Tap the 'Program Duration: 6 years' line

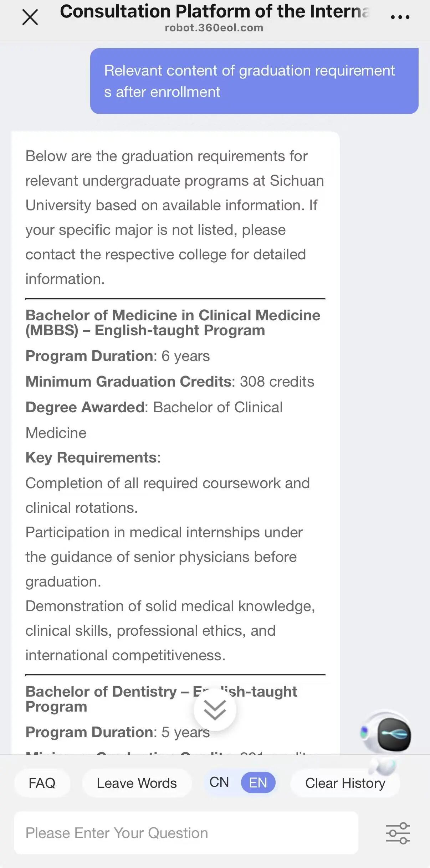(118, 356)
